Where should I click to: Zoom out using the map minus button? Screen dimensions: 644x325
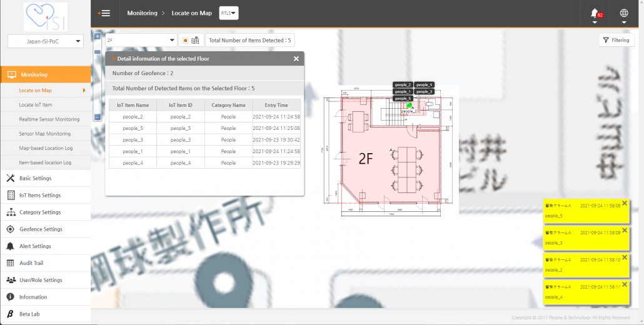tap(97, 117)
